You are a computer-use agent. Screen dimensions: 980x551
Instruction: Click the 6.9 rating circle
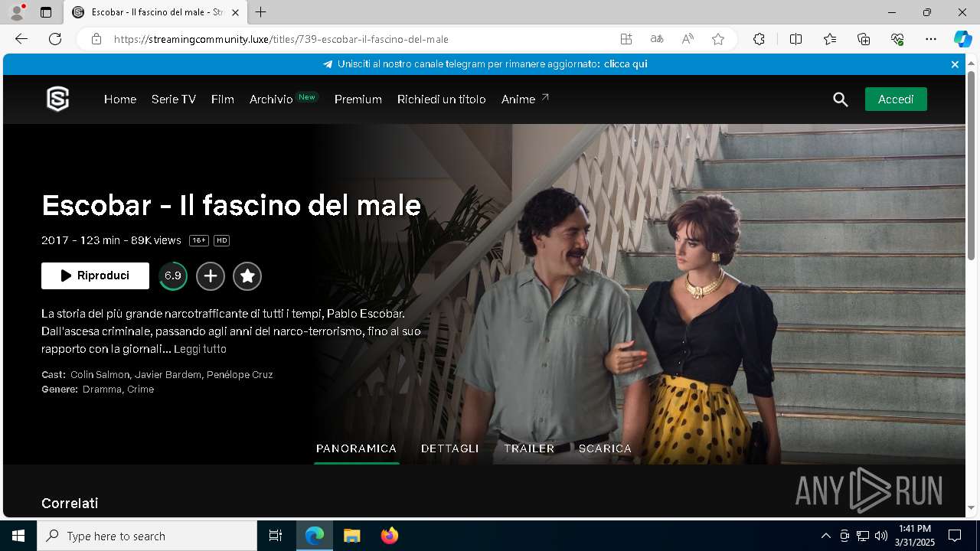pos(173,276)
